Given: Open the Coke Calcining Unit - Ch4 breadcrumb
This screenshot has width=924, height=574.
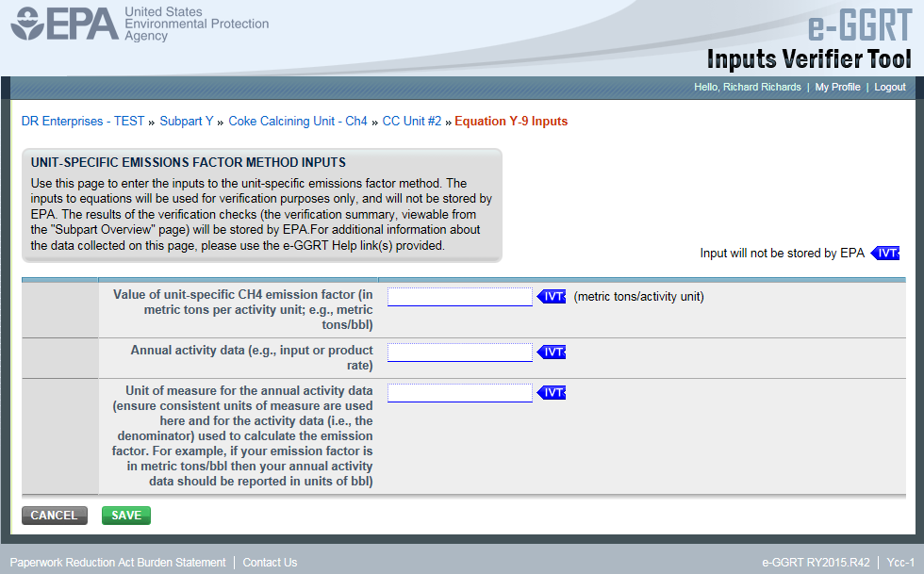Looking at the screenshot, I should (298, 122).
